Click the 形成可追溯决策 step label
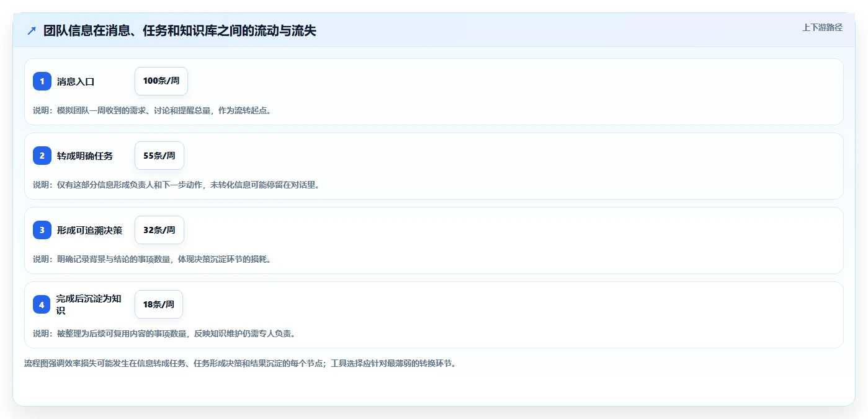Image resolution: width=868 pixels, height=419 pixels. (x=90, y=230)
